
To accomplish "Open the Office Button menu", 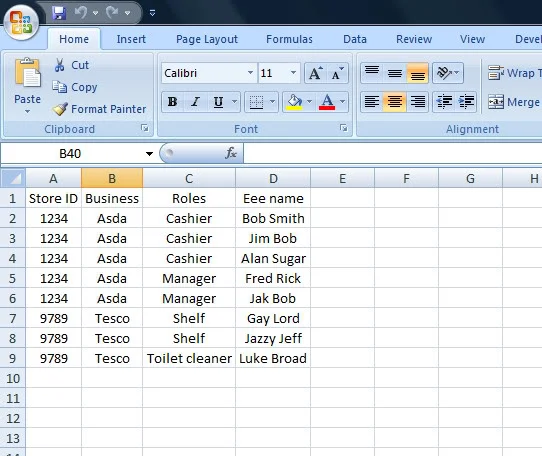I will [21, 22].
